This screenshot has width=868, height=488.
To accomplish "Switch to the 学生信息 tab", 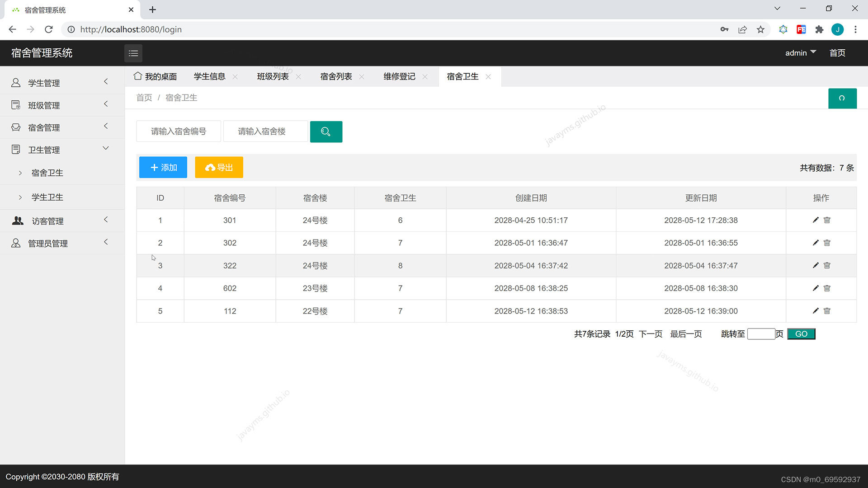I will click(x=209, y=76).
